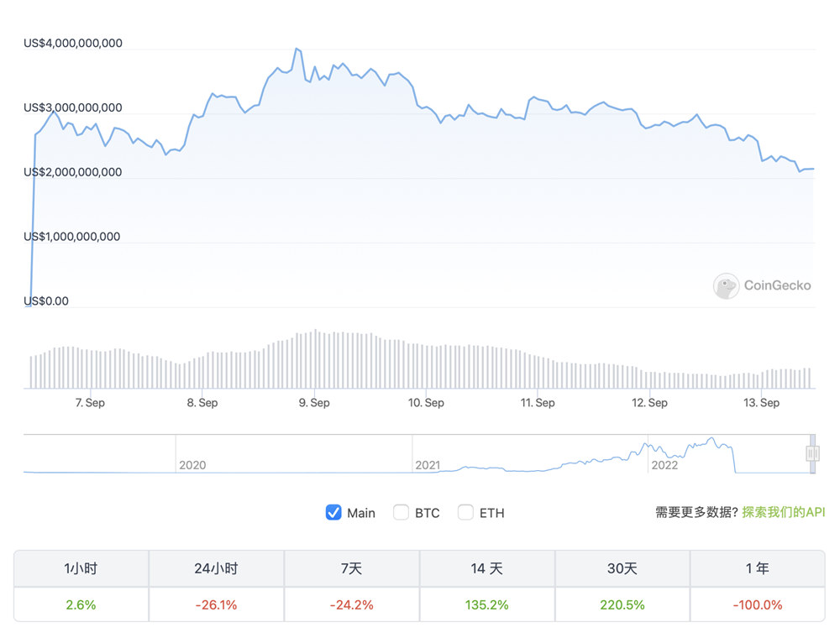Enable the ETH comparison checkbox

pos(465,512)
